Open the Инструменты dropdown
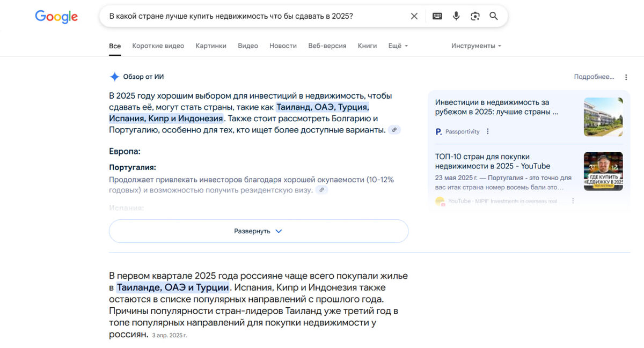The width and height of the screenshot is (644, 348). click(475, 46)
